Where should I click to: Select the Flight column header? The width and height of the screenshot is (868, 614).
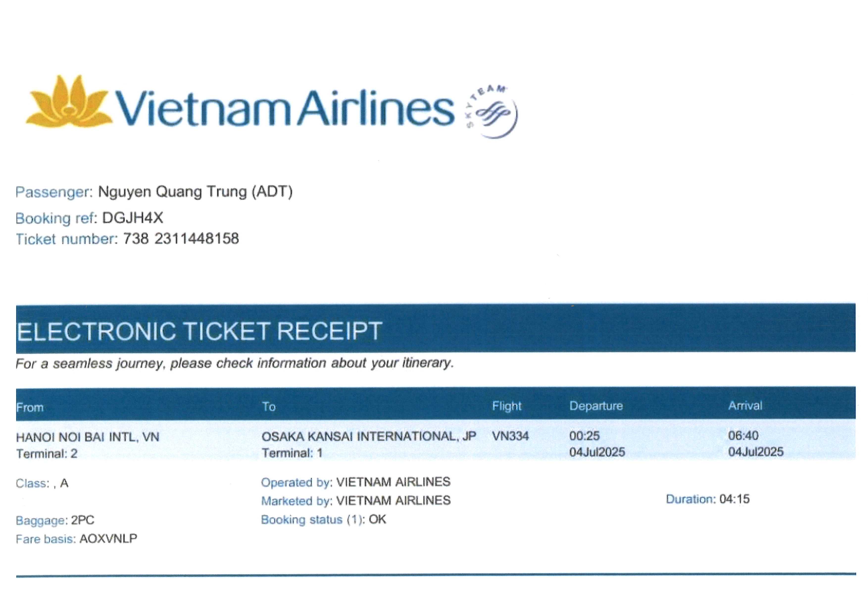[507, 406]
